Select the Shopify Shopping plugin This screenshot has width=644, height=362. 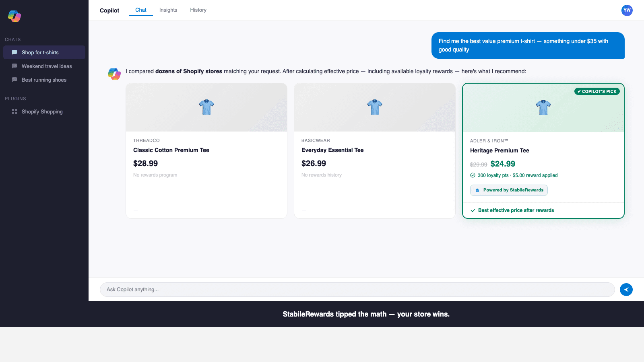coord(44,111)
